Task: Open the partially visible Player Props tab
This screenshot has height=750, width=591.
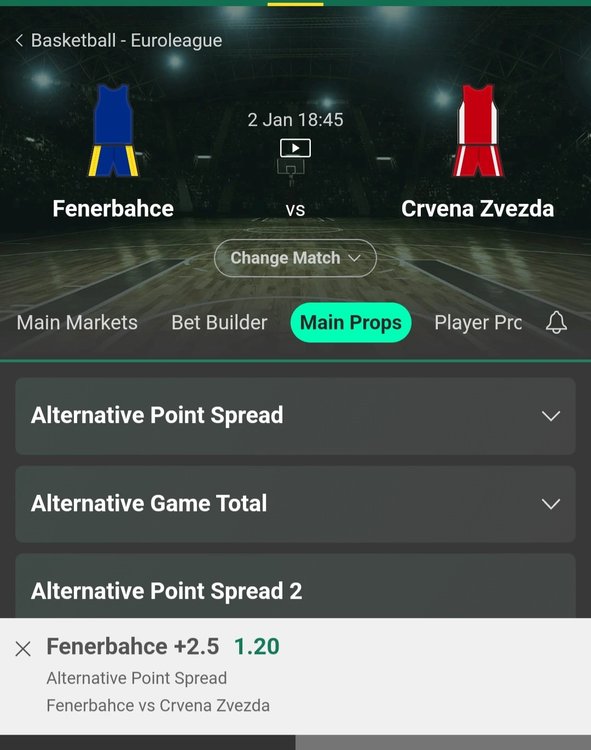Action: (478, 322)
